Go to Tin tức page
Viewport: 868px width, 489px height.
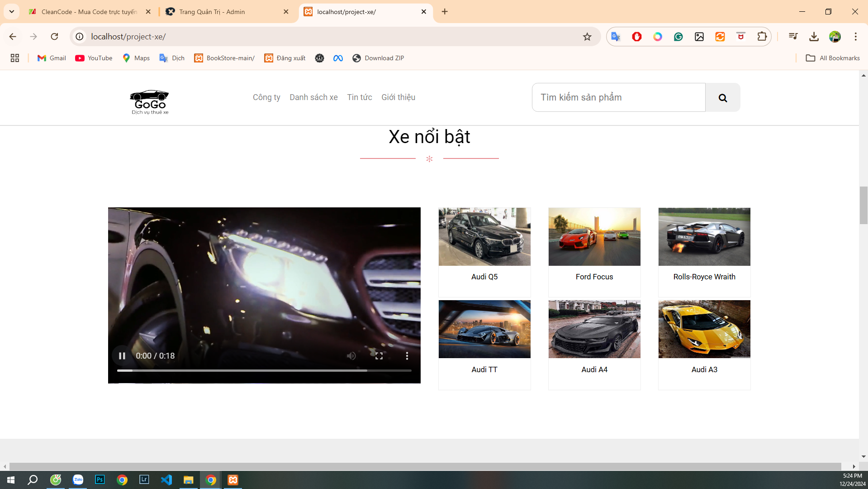pyautogui.click(x=360, y=97)
